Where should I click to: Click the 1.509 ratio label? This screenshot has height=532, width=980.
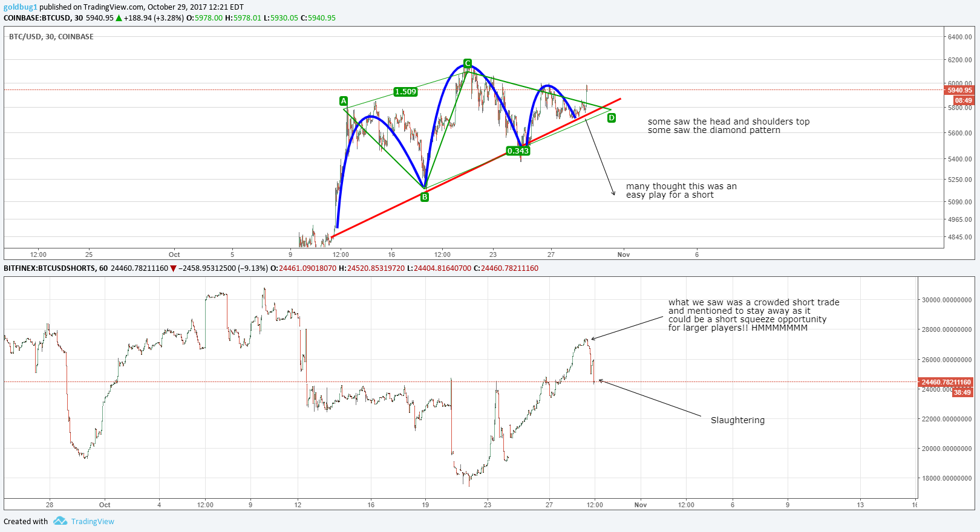pos(405,92)
